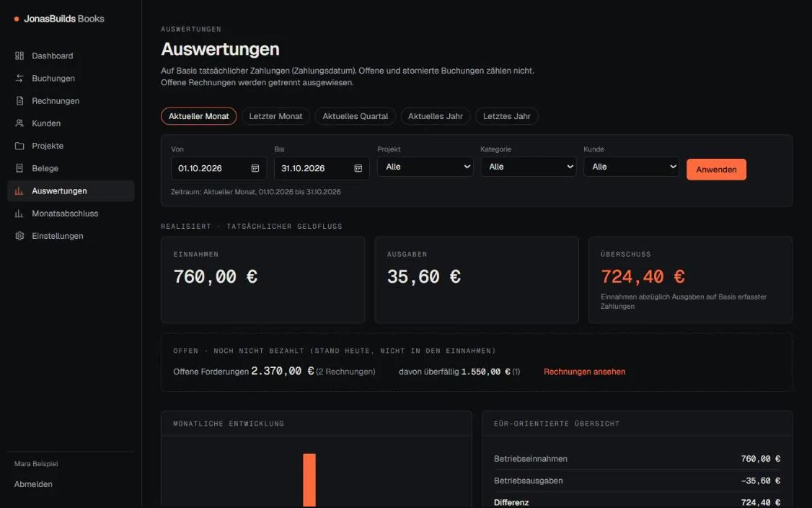Select the Letzter Monat period chip
812x508 pixels.
pos(275,116)
